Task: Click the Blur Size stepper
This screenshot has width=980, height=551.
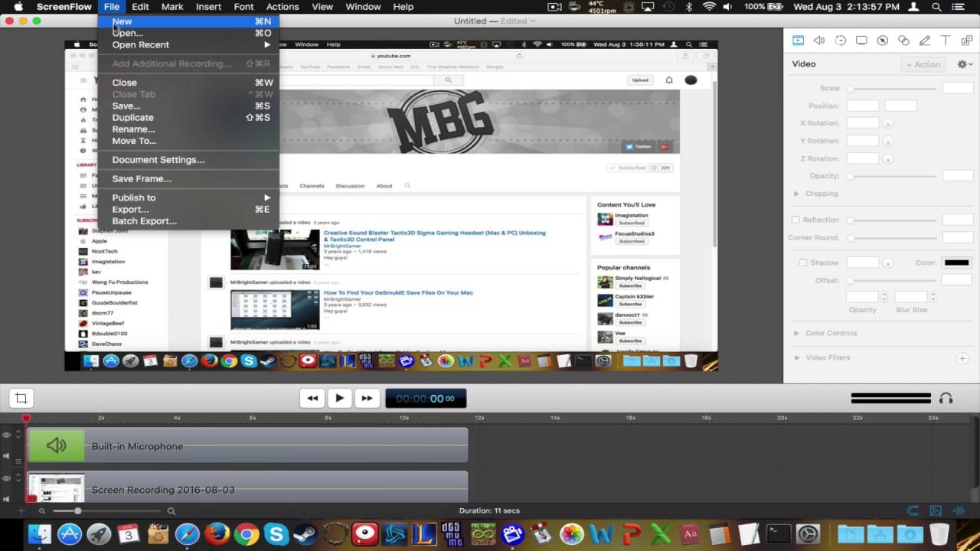Action: tap(933, 297)
